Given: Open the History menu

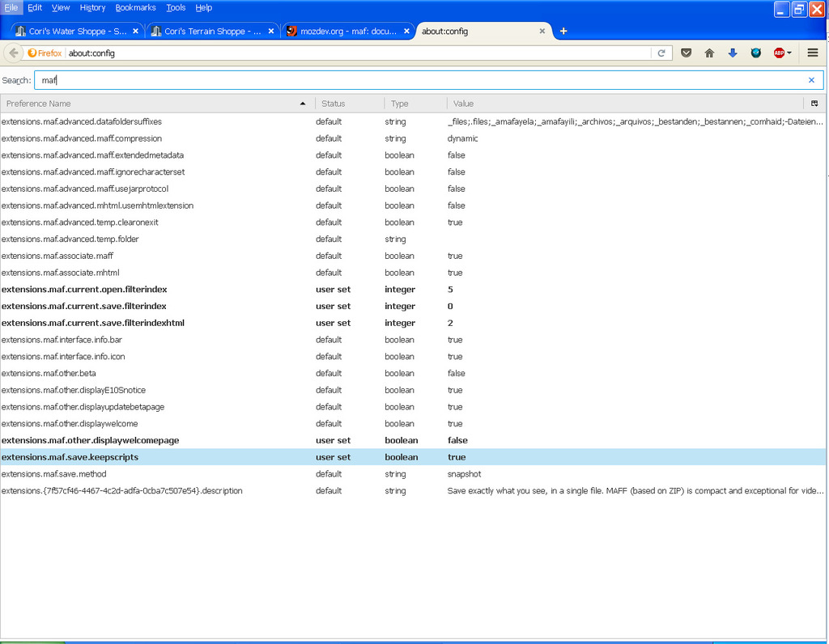Looking at the screenshot, I should click(x=92, y=7).
